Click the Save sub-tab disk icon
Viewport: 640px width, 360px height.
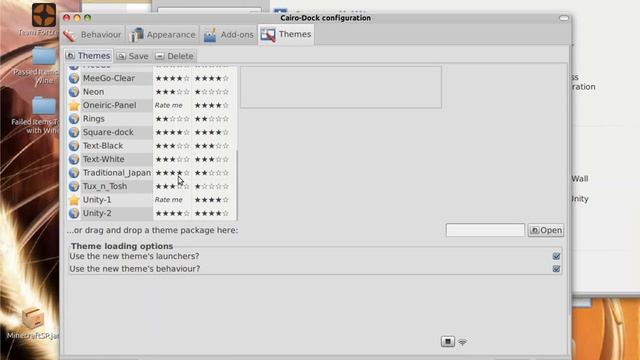pos(121,56)
